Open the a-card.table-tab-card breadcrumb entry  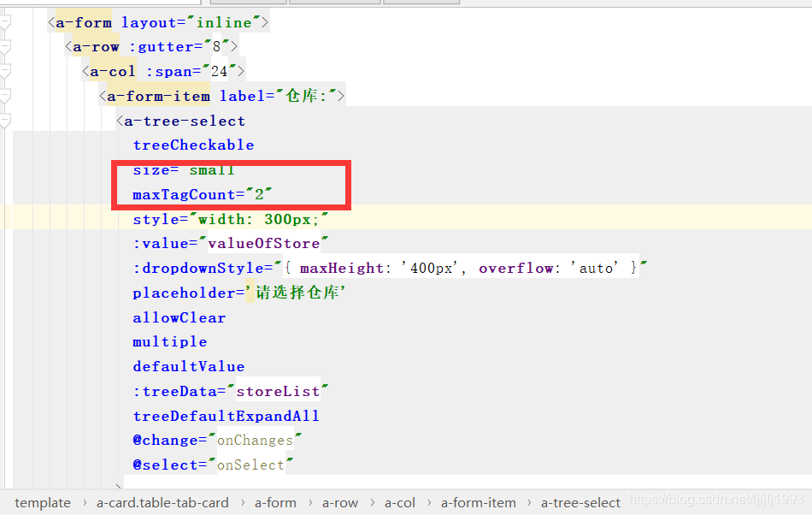[x=162, y=502]
